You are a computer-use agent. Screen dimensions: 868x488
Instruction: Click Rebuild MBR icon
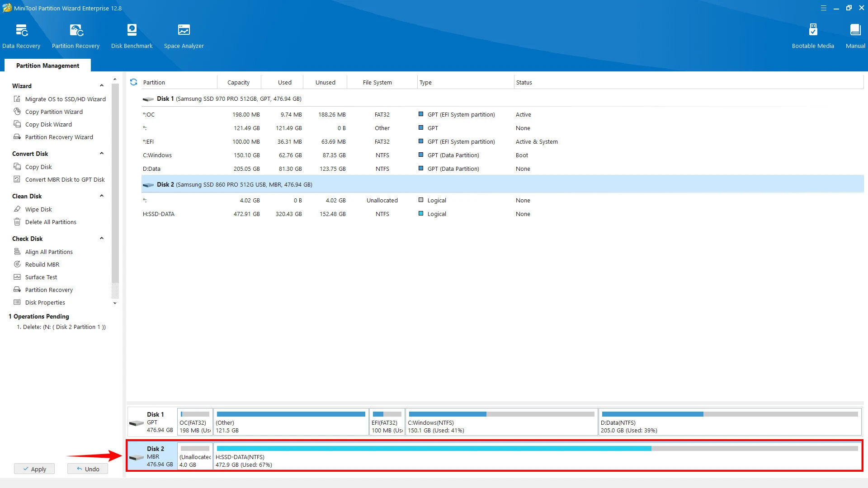pyautogui.click(x=17, y=264)
